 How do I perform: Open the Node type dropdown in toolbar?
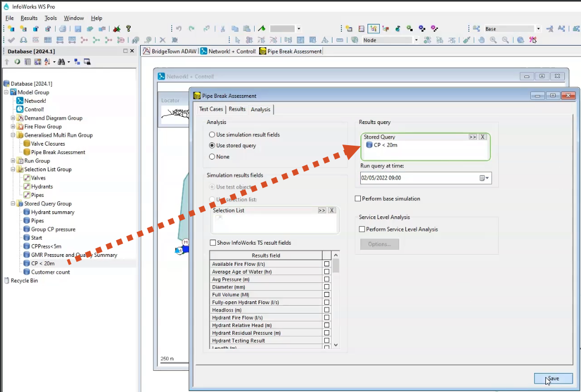tap(416, 40)
